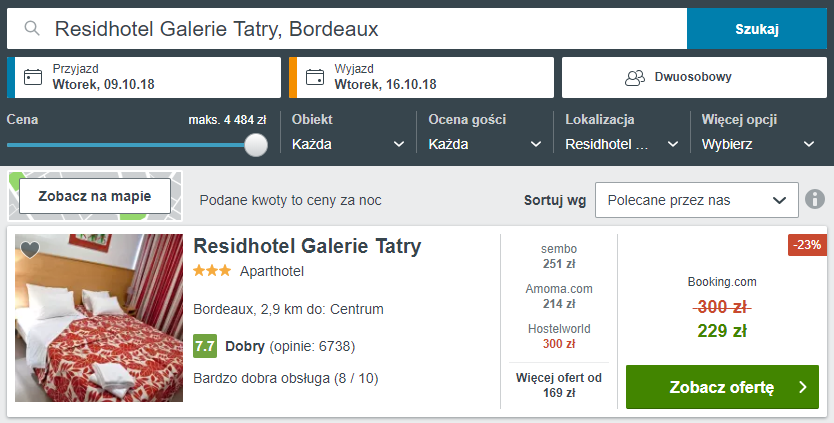The height and width of the screenshot is (423, 834).
Task: Open the Sortuj wg sorting dropdown
Action: [x=696, y=200]
